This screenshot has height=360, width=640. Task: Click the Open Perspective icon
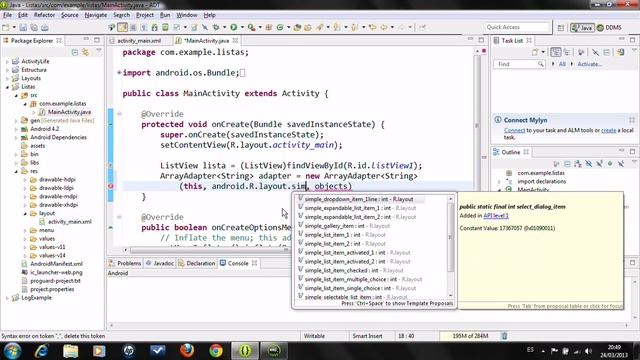click(x=561, y=27)
